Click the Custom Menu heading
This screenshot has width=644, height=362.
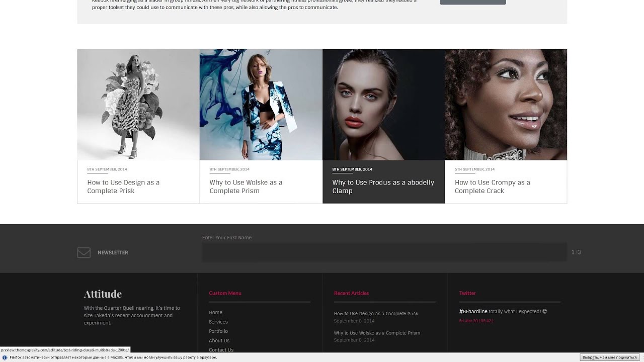225,293
